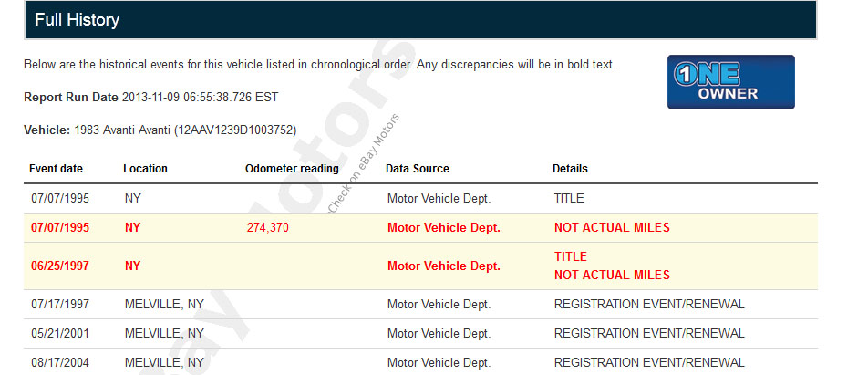Click the 274,370 odometer reading
868x375 pixels.
267,228
